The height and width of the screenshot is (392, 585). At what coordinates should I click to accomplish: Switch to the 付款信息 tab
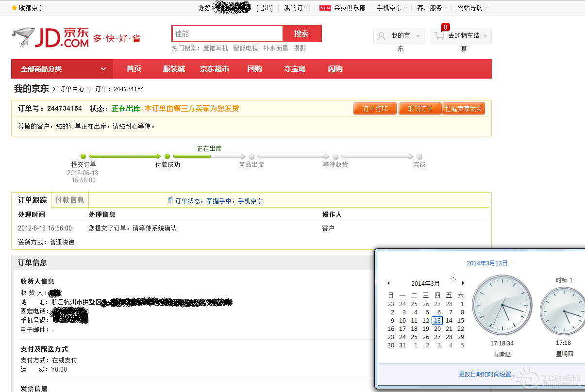[x=69, y=200]
